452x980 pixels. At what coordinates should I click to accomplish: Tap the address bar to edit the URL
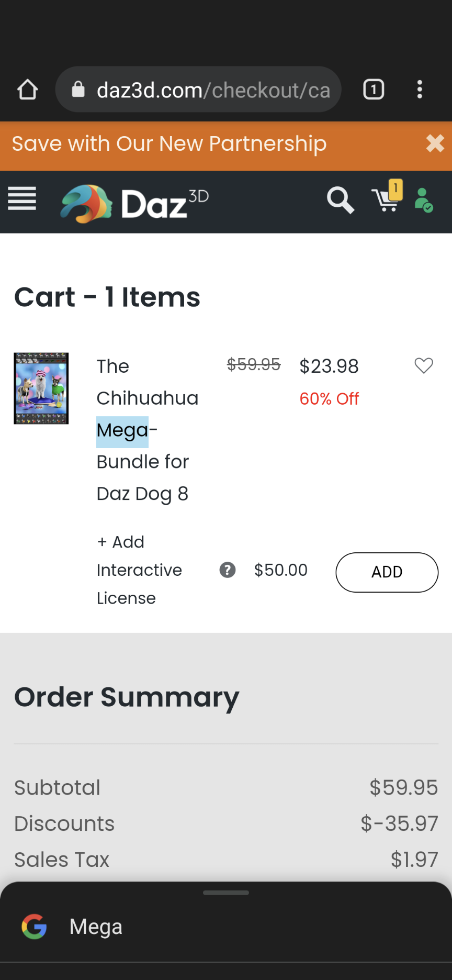[x=209, y=89]
